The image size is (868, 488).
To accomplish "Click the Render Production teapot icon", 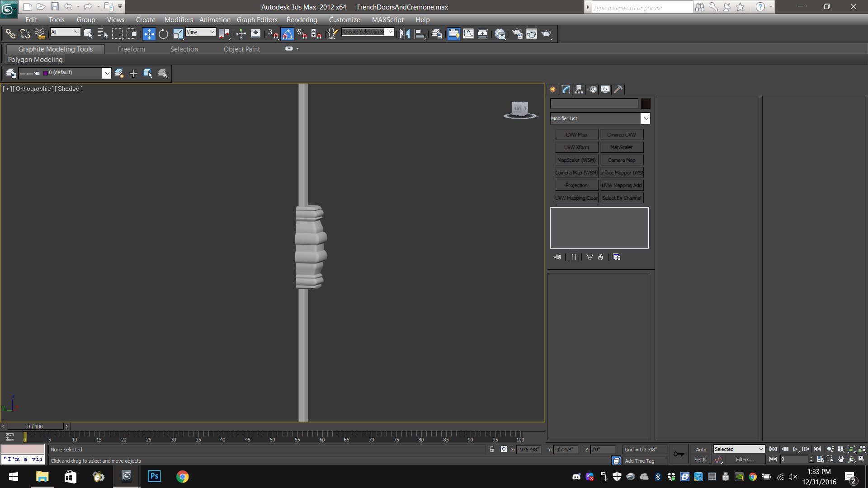I will click(x=546, y=34).
